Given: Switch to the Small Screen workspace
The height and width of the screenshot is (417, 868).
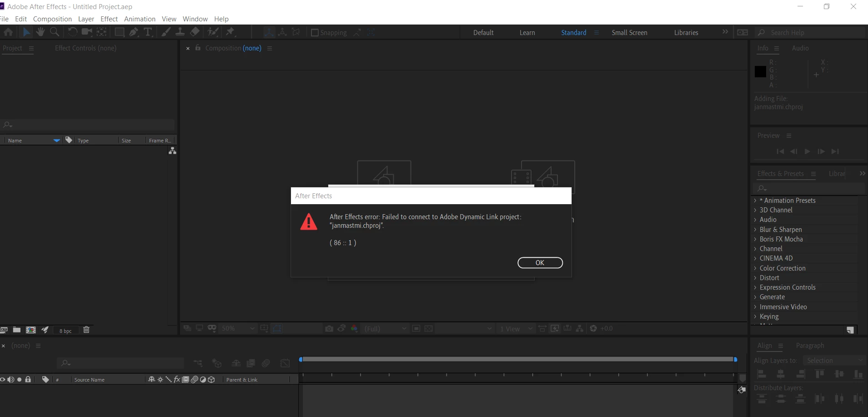Looking at the screenshot, I should [629, 32].
